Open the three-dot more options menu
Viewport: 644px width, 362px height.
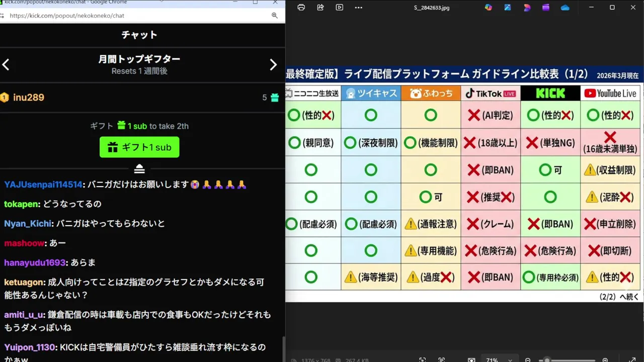[x=358, y=8]
